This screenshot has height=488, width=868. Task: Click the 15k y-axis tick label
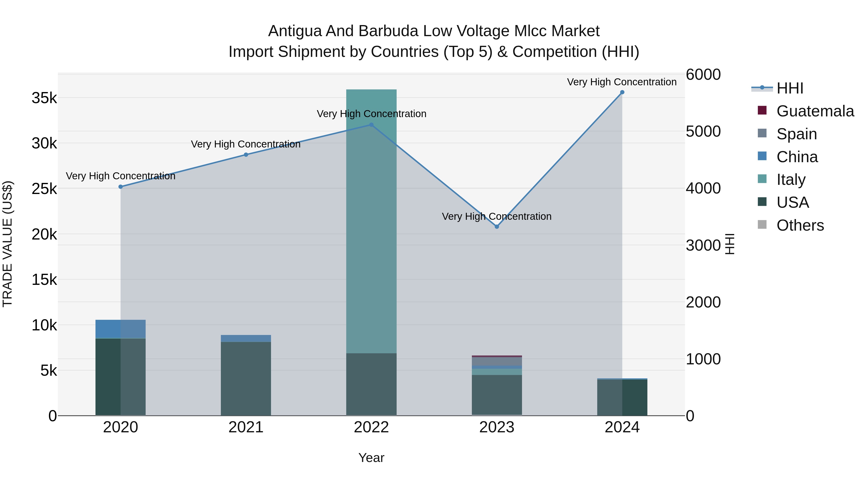pyautogui.click(x=44, y=280)
